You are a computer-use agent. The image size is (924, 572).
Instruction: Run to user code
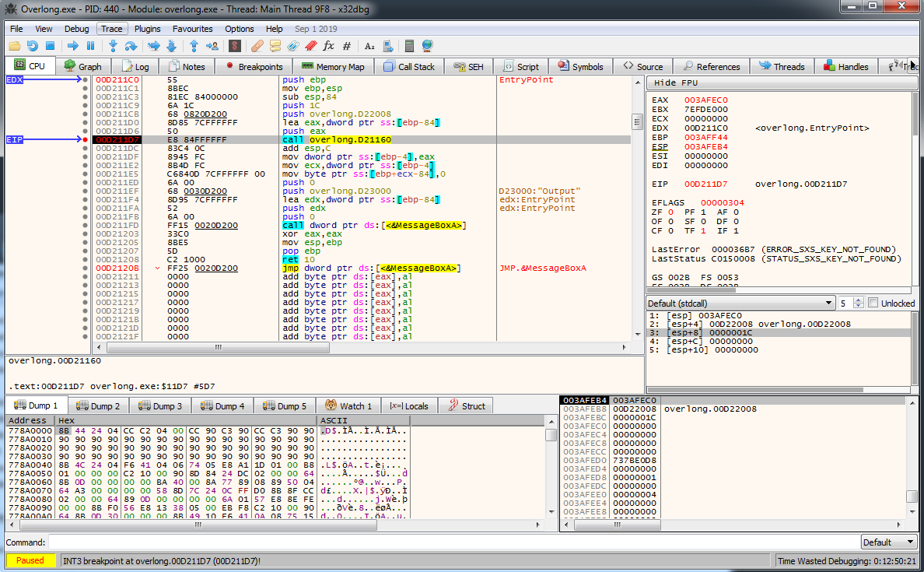212,46
